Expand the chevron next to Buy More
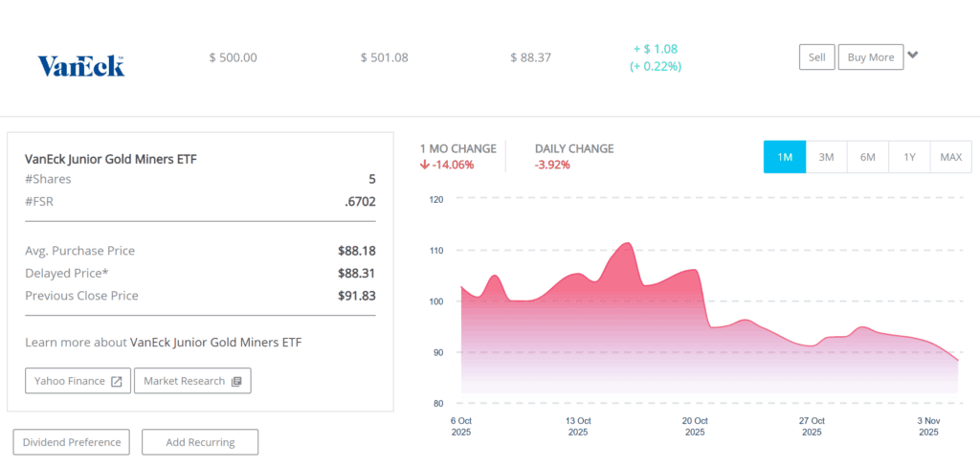 tap(913, 56)
